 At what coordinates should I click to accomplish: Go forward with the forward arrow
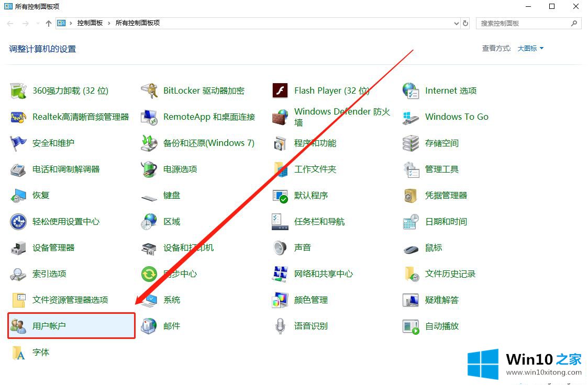(26, 23)
